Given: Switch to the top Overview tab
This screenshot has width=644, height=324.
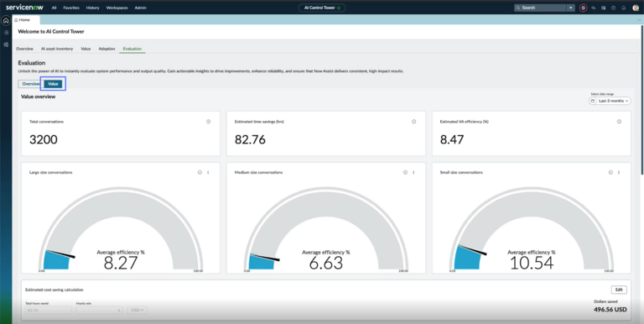Looking at the screenshot, I should click(24, 49).
